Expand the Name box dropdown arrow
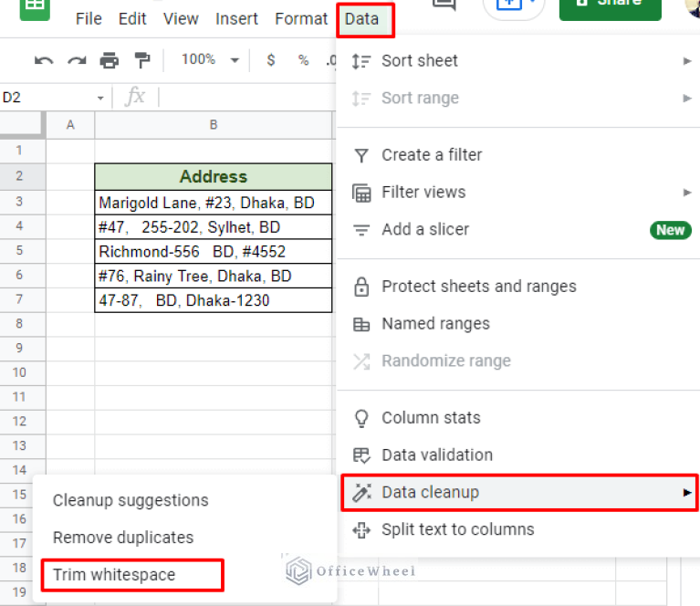700x606 pixels. coord(100,98)
